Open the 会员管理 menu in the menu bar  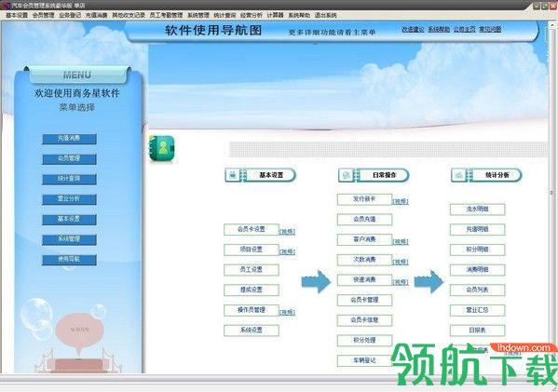point(43,15)
